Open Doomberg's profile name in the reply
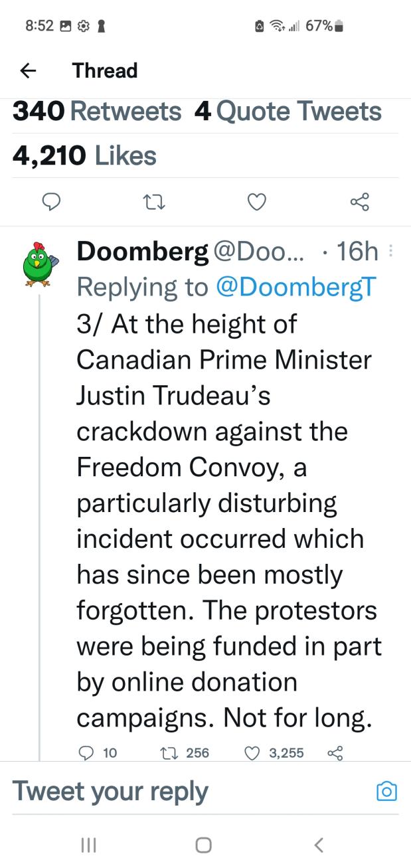411x868 pixels. (x=142, y=252)
